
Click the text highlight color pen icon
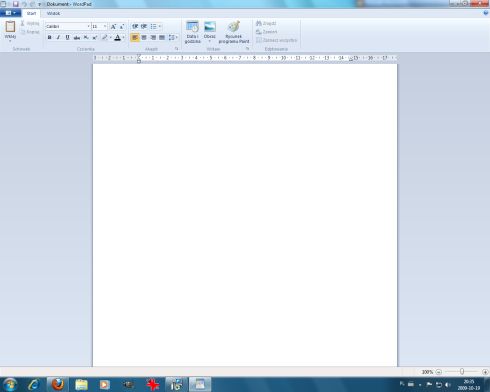105,38
